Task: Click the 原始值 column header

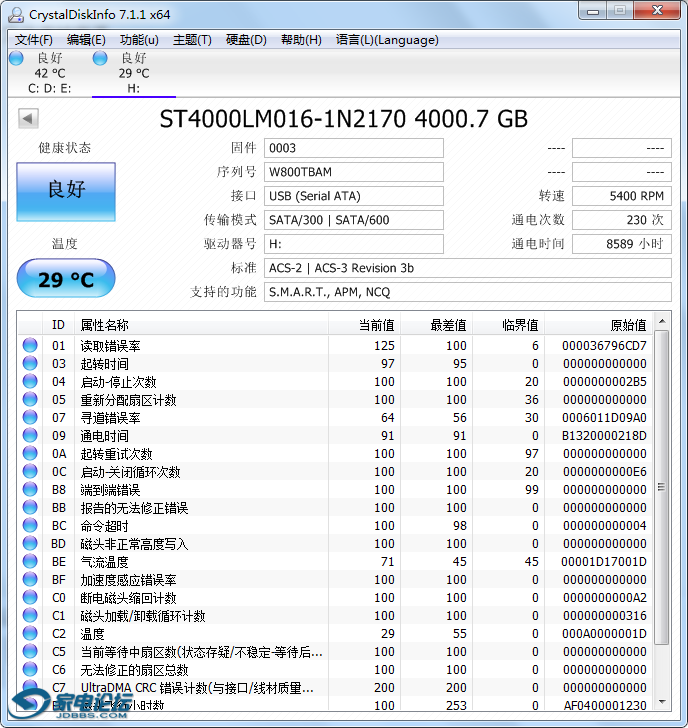Action: (x=598, y=325)
